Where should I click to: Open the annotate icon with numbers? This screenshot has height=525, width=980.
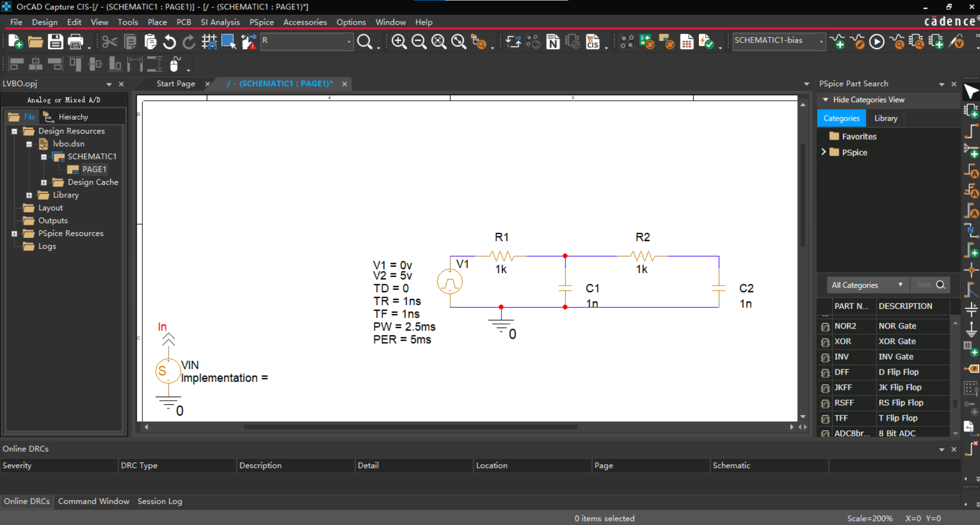coord(513,41)
